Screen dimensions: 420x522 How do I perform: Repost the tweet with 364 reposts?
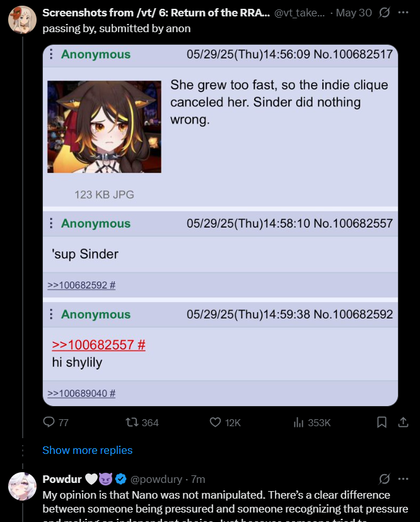point(142,422)
